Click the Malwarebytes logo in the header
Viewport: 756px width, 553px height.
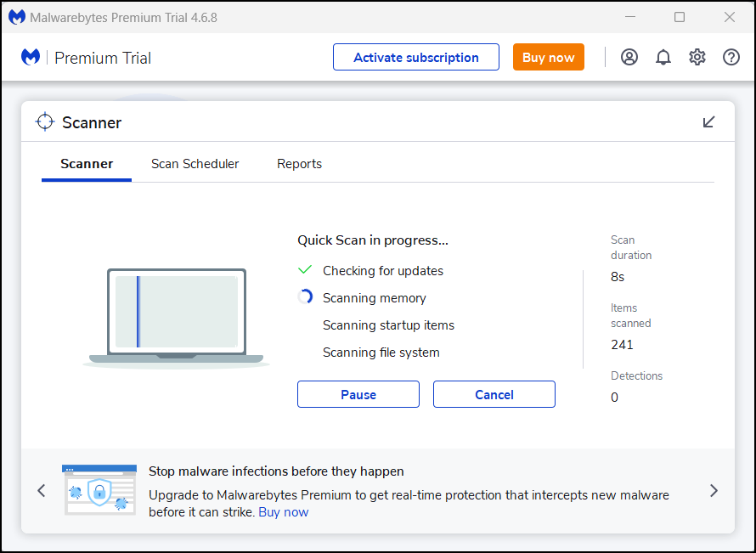[31, 57]
